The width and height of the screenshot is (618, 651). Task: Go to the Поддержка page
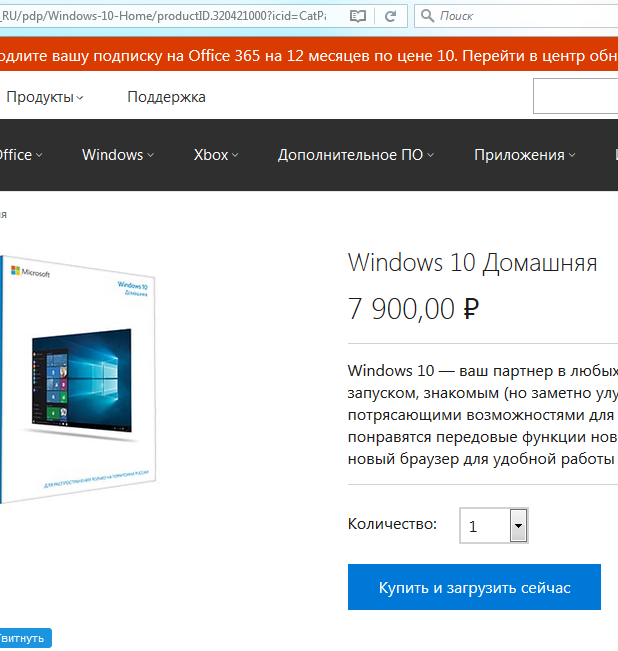[x=166, y=97]
